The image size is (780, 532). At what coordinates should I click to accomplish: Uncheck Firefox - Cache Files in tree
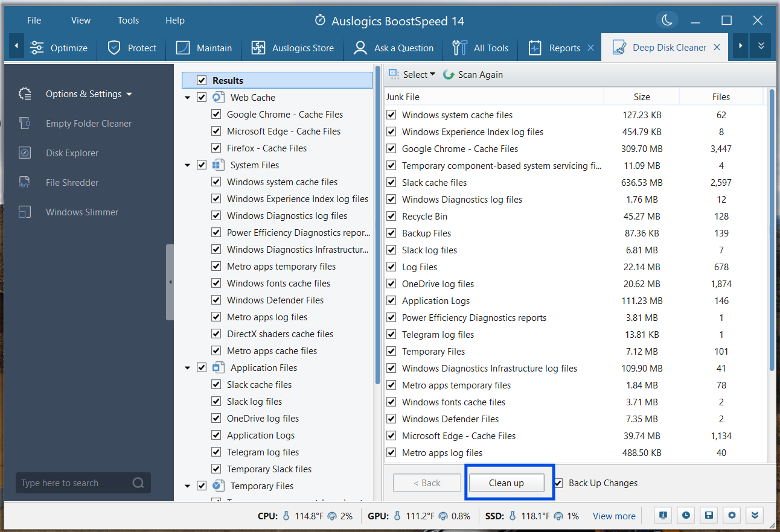[x=216, y=148]
